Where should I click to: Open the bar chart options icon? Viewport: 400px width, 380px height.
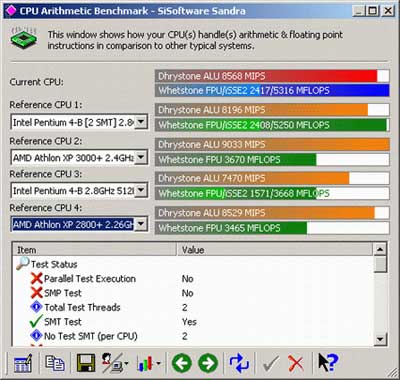148,363
